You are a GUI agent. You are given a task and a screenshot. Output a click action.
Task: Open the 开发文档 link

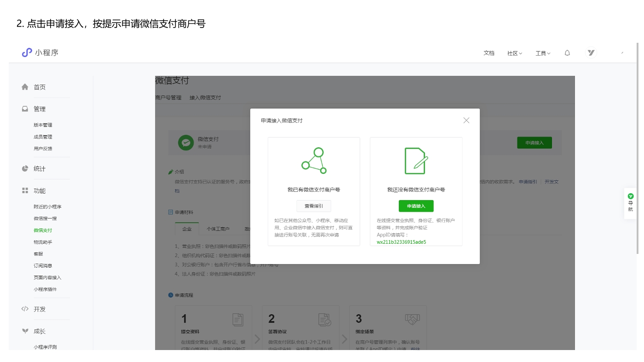point(552,182)
